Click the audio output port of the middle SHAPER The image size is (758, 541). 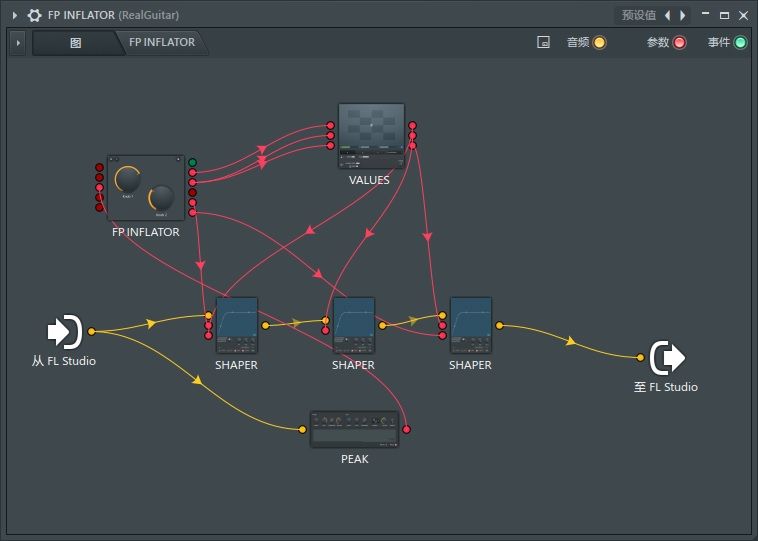tap(382, 326)
